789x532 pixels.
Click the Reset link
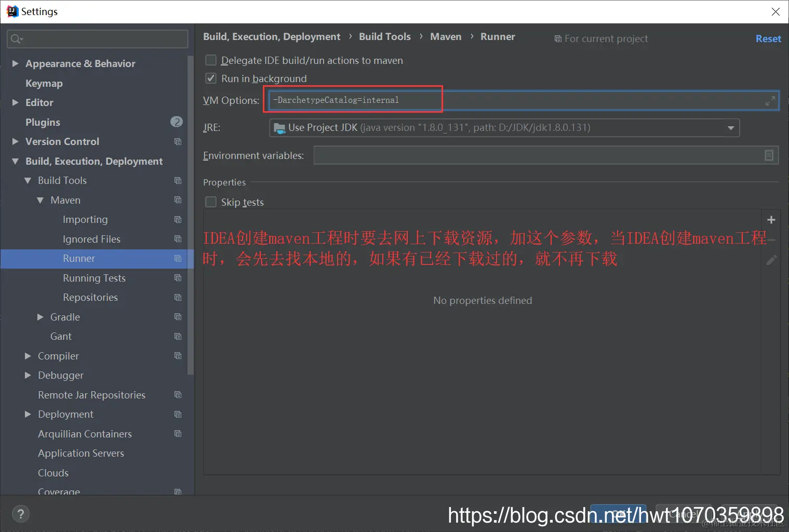coord(768,39)
